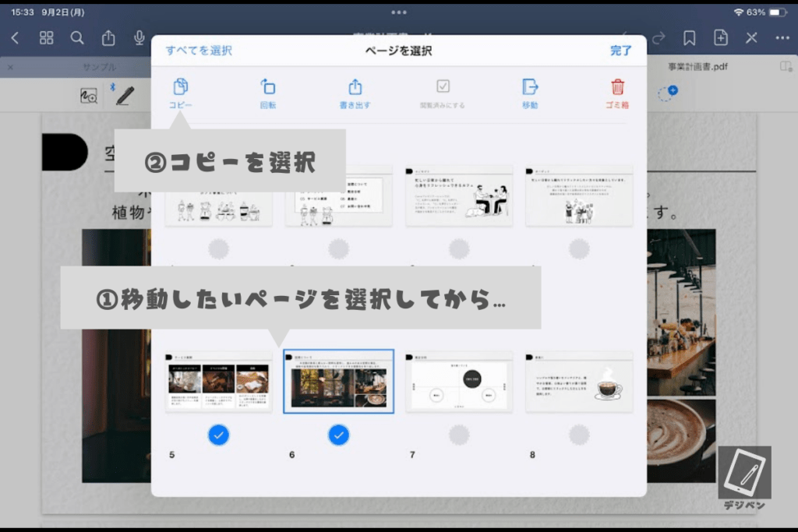Viewport: 798px width, 532px height.
Task: Open page 8 coffee cup thumbnail
Action: [579, 382]
